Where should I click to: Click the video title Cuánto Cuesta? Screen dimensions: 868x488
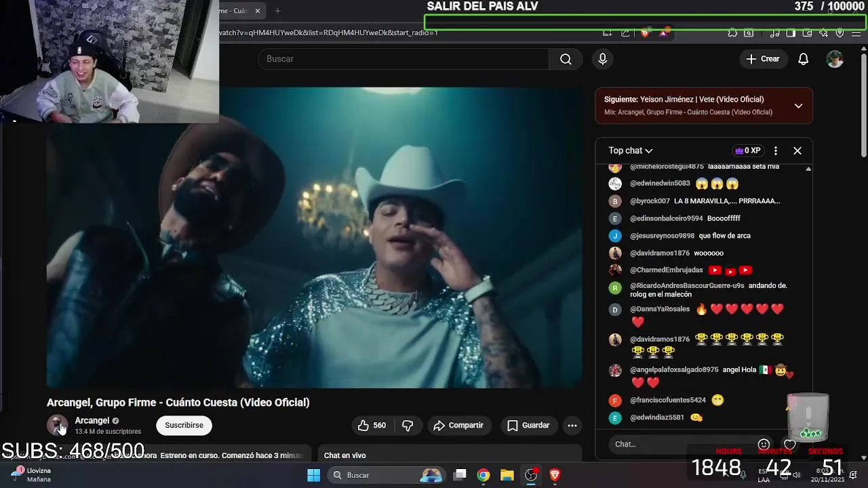178,403
